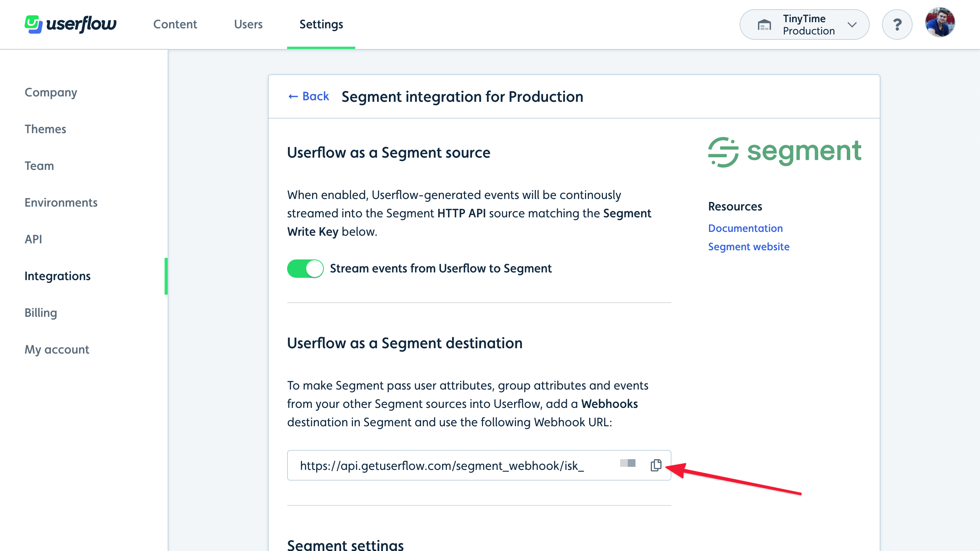
Task: Select Integrations in the sidebar
Action: coord(57,276)
